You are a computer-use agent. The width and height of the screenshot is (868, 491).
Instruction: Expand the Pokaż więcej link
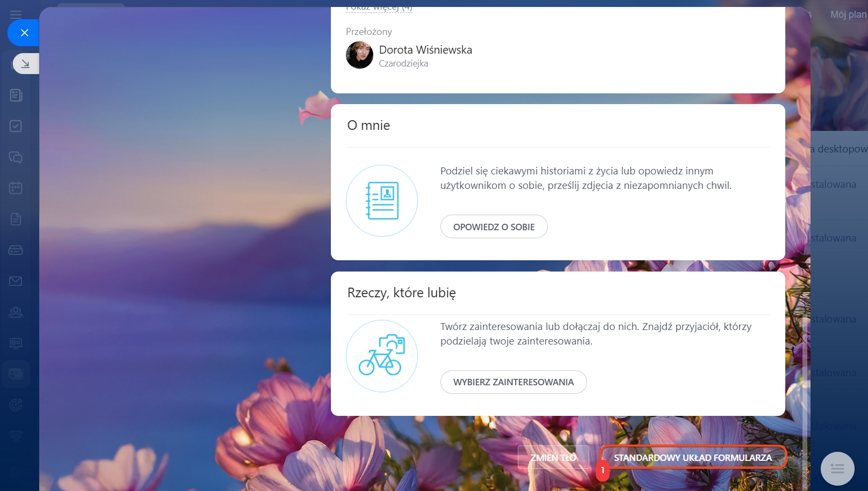[x=379, y=9]
